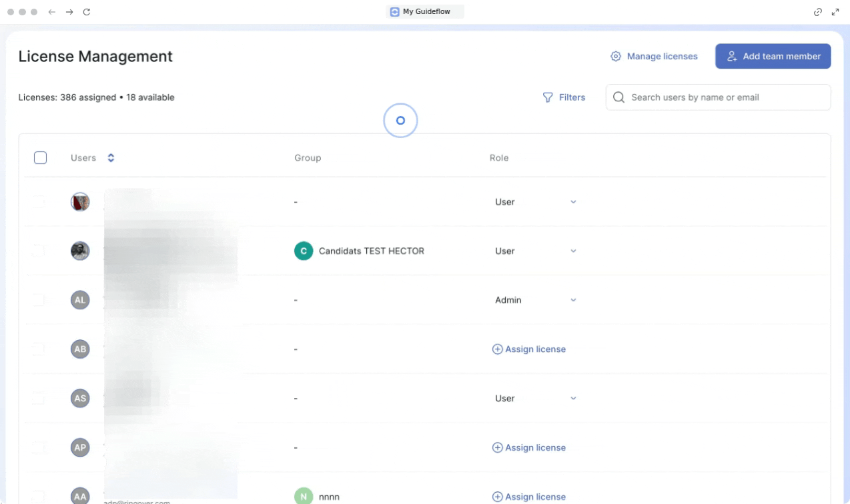Open the Filters menu
This screenshot has width=850, height=504.
click(x=564, y=97)
